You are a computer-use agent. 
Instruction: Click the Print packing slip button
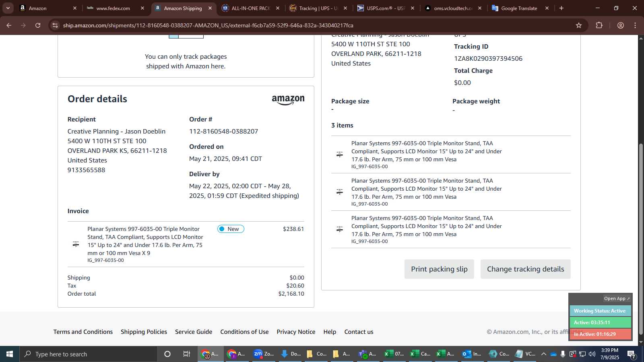click(439, 269)
